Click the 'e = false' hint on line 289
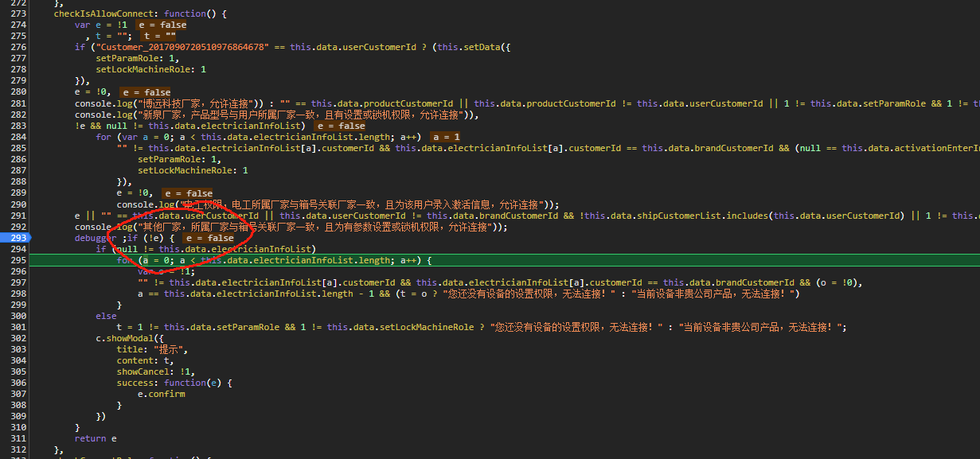 [189, 193]
